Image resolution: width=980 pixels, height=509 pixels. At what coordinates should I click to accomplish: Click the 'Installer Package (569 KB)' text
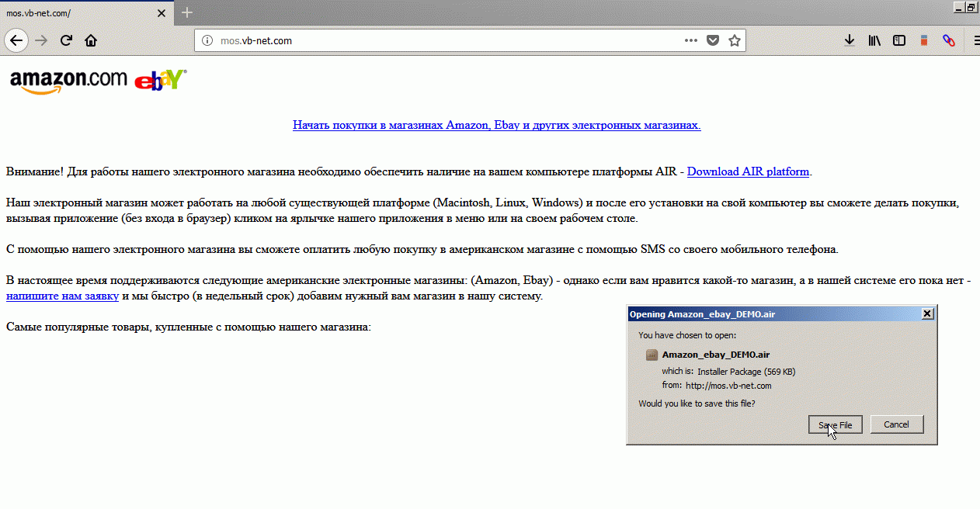click(746, 371)
